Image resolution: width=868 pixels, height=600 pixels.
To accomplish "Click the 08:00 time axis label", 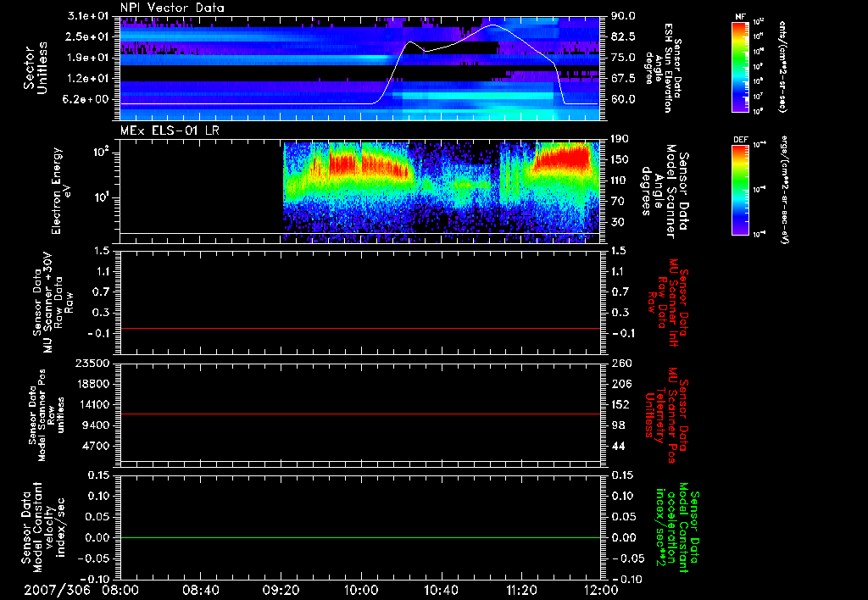I will click(x=121, y=589).
